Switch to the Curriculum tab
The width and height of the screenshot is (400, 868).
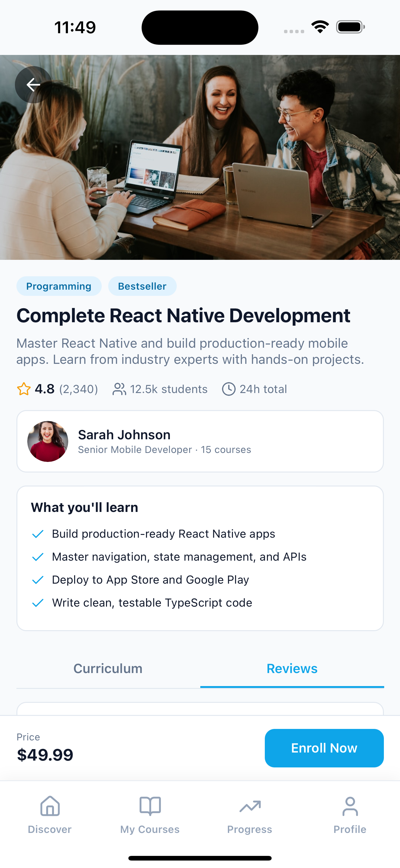point(108,668)
